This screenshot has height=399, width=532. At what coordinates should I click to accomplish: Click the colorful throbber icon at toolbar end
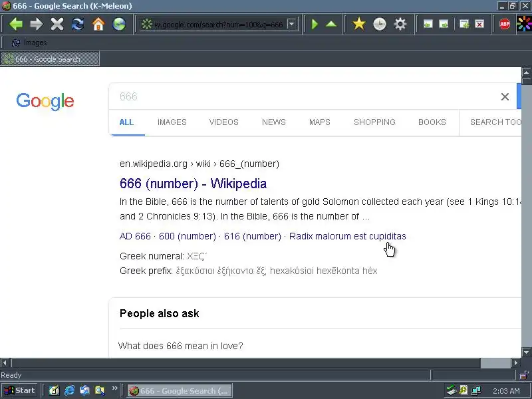point(524,24)
